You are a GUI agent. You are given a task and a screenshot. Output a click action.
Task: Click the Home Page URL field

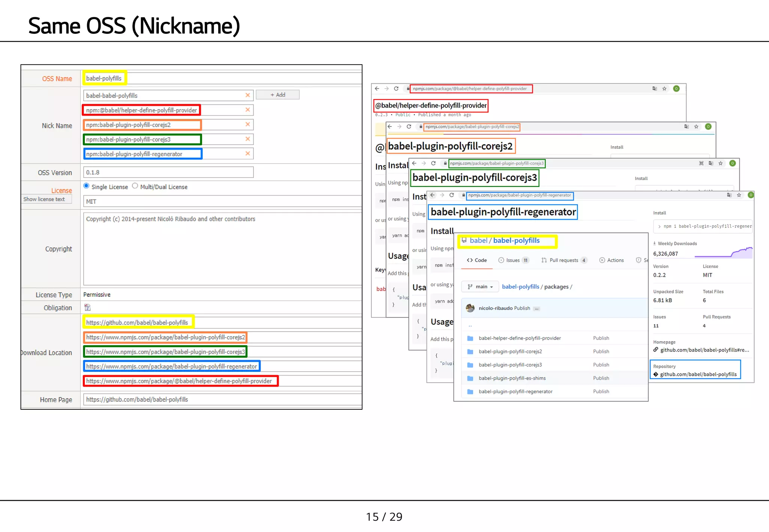point(222,400)
